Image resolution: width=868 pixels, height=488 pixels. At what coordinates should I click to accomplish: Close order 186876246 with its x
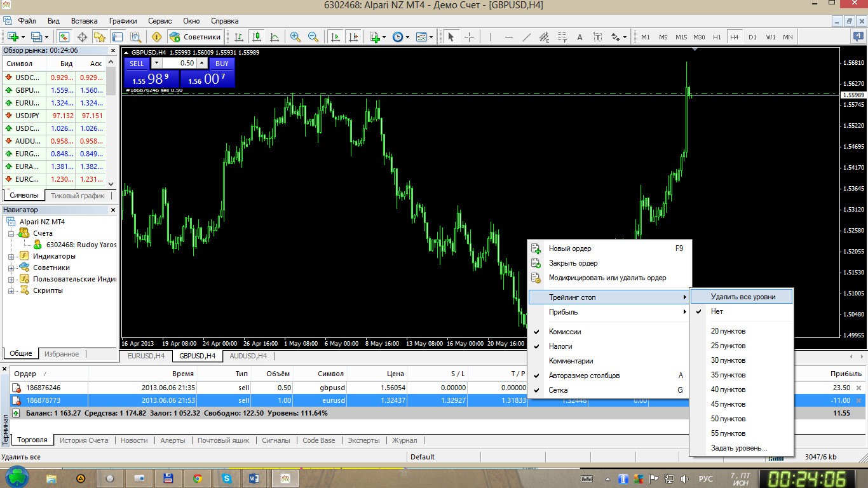tap(859, 388)
